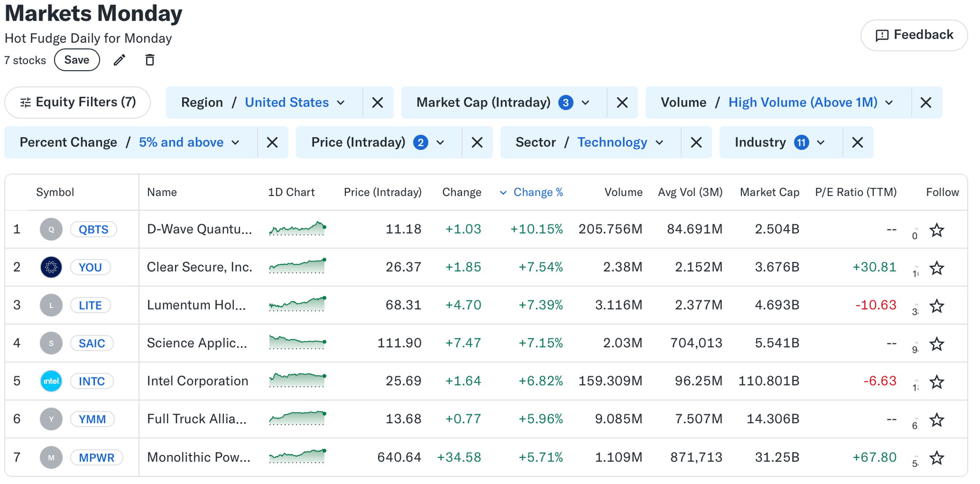Click the edit pencil icon next to Save
This screenshot has height=484, width=980.
point(119,60)
